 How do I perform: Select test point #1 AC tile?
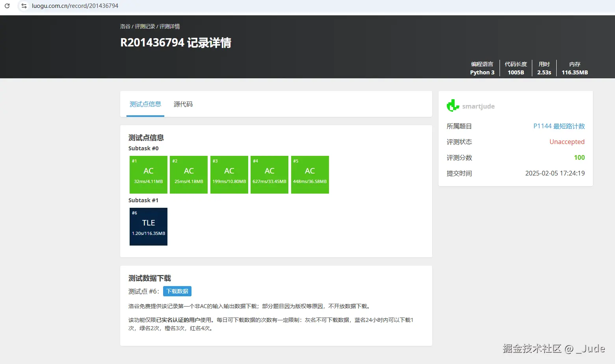[x=149, y=175]
